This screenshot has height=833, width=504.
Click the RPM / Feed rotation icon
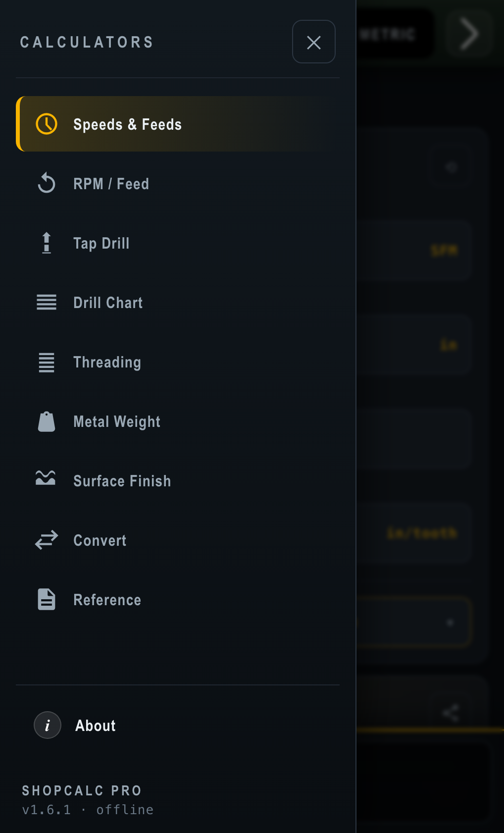pyautogui.click(x=47, y=183)
